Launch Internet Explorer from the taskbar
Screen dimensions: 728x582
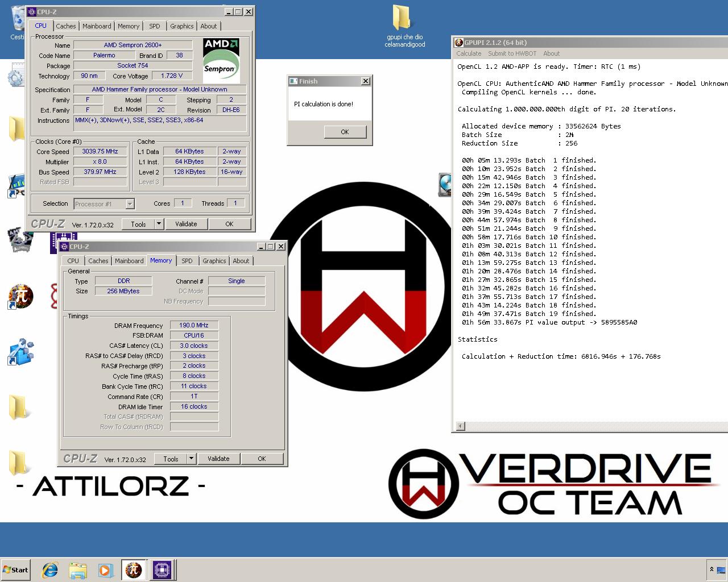click(x=50, y=569)
